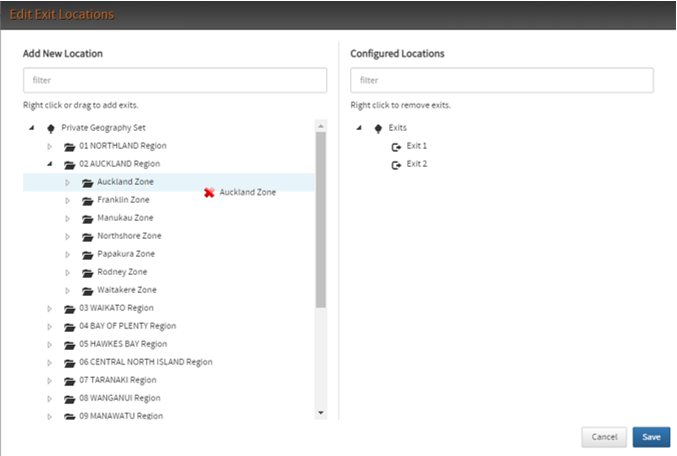Expand the 03 WAIKATO Region node
The width and height of the screenshot is (677, 456).
[x=49, y=309]
